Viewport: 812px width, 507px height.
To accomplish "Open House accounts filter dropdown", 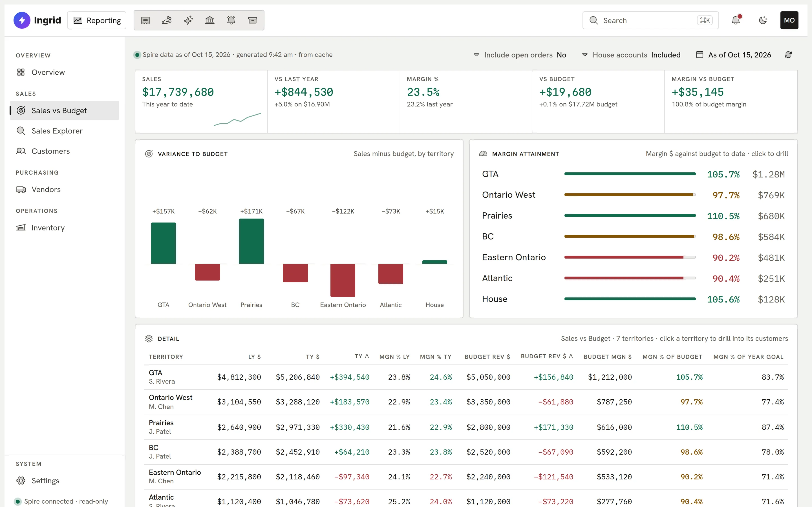I will [x=631, y=55].
